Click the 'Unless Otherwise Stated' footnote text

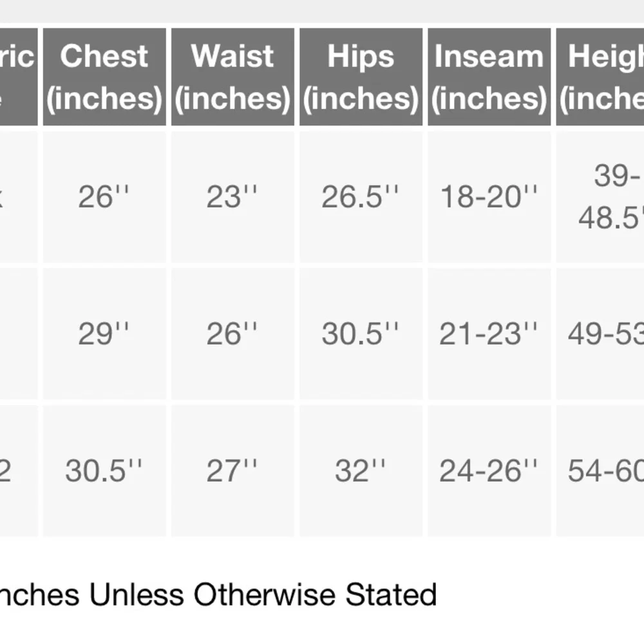[x=263, y=594]
